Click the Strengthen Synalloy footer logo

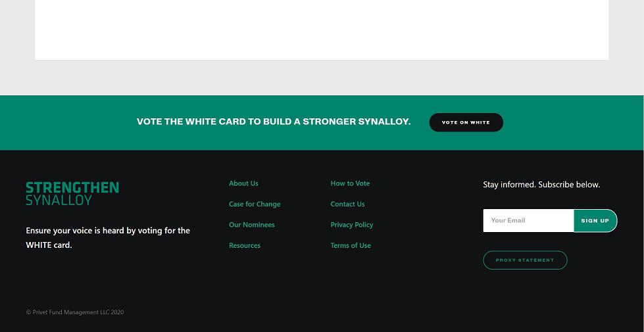coord(72,193)
